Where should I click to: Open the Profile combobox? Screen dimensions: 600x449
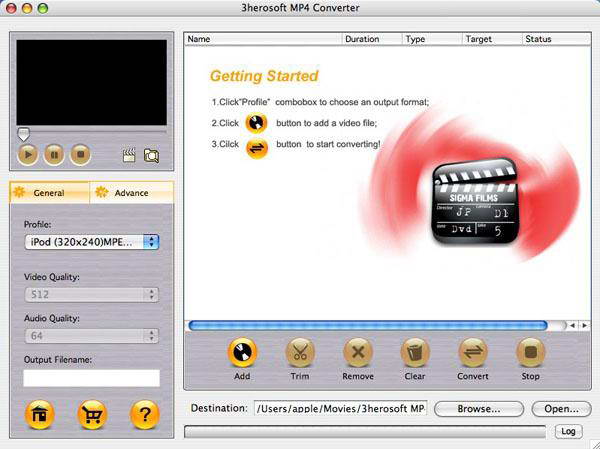tap(91, 242)
